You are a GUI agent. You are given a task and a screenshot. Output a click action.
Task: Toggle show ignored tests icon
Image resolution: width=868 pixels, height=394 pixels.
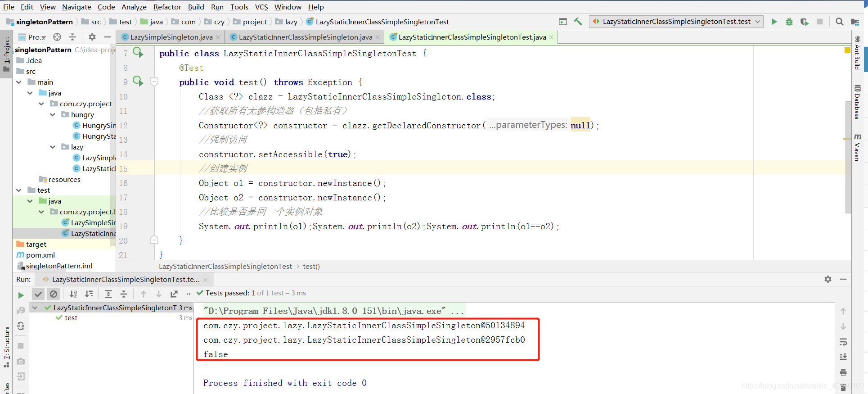coord(54,294)
